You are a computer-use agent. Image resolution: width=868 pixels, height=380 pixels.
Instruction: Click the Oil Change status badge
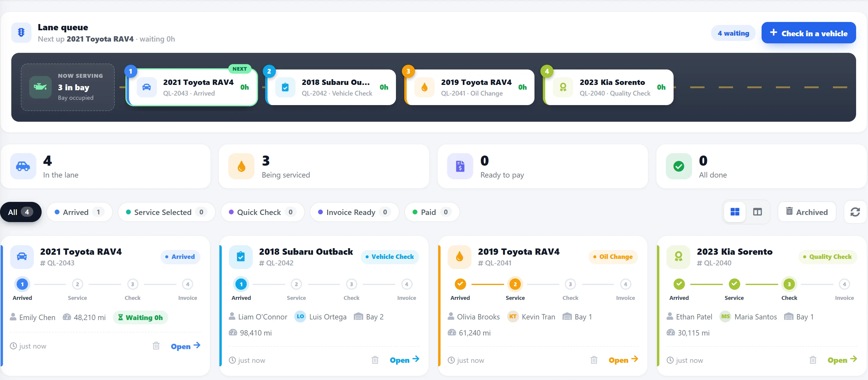point(613,257)
